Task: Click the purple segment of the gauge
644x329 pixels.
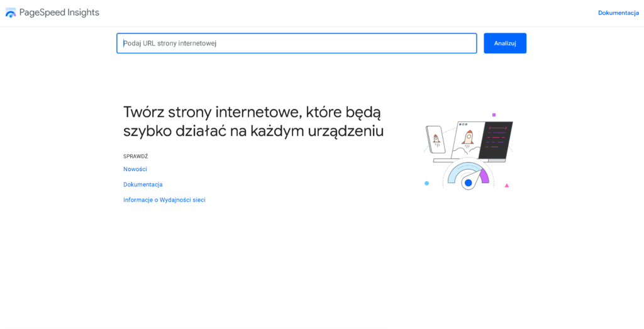Action: (x=484, y=176)
